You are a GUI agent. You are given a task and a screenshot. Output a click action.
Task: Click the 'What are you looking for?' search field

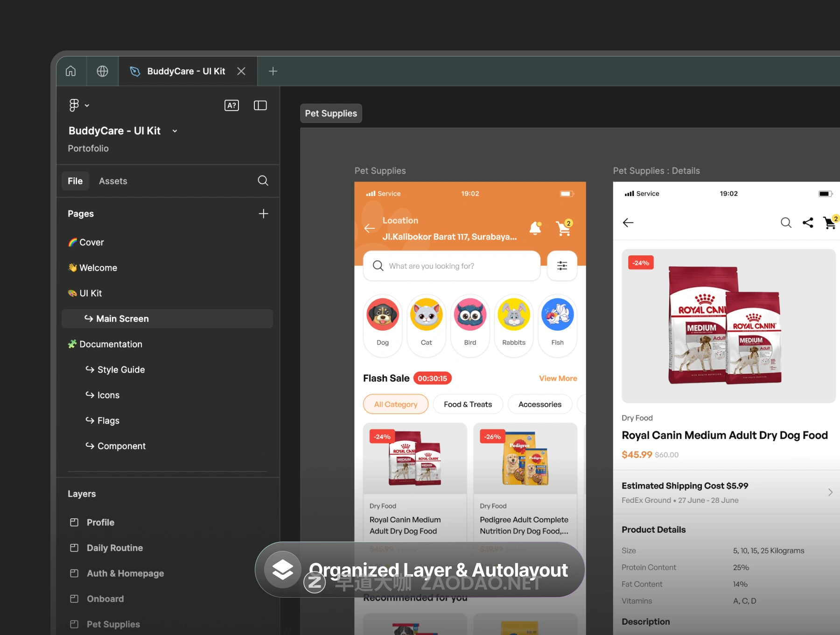click(x=452, y=266)
